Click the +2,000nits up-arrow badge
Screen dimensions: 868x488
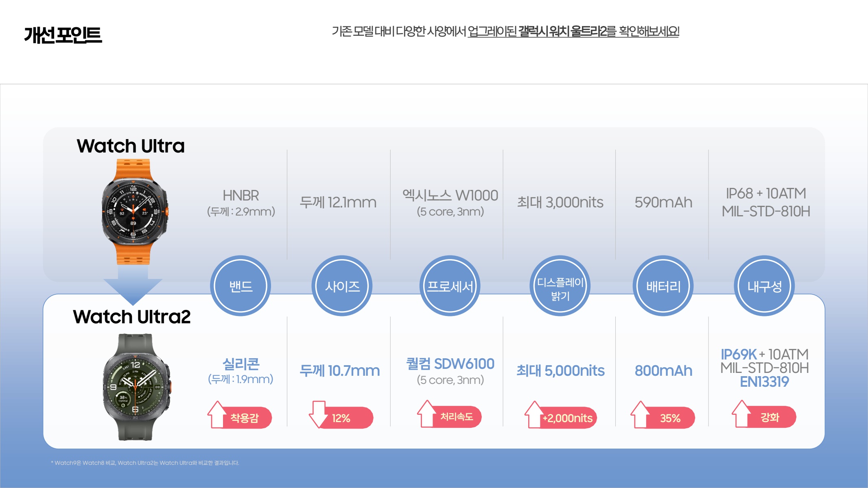pyautogui.click(x=561, y=415)
